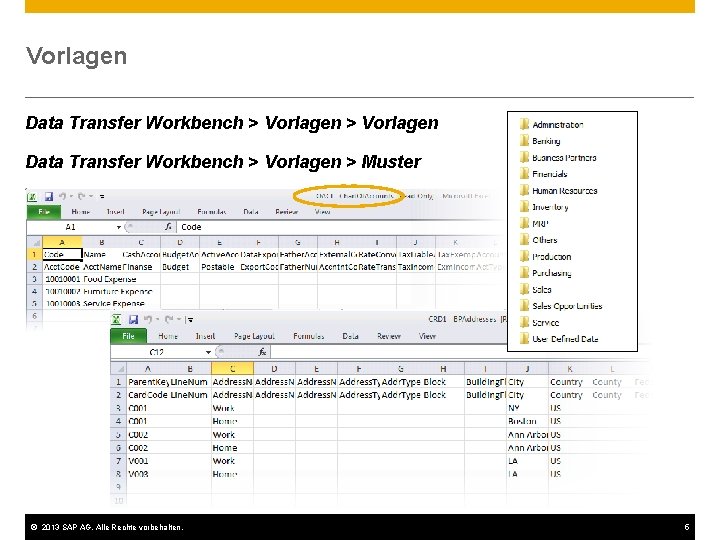This screenshot has width=720, height=540.
Task: Open the Service folder
Action: [x=540, y=322]
